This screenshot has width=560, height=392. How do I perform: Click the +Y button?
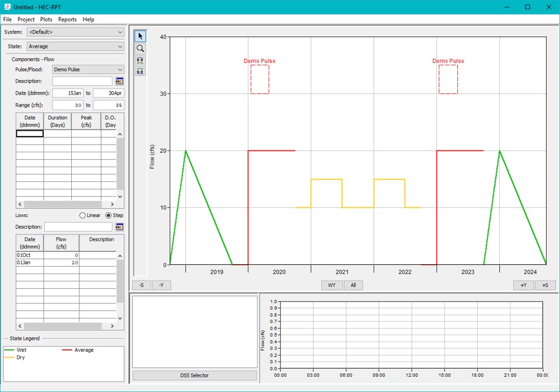click(x=524, y=285)
